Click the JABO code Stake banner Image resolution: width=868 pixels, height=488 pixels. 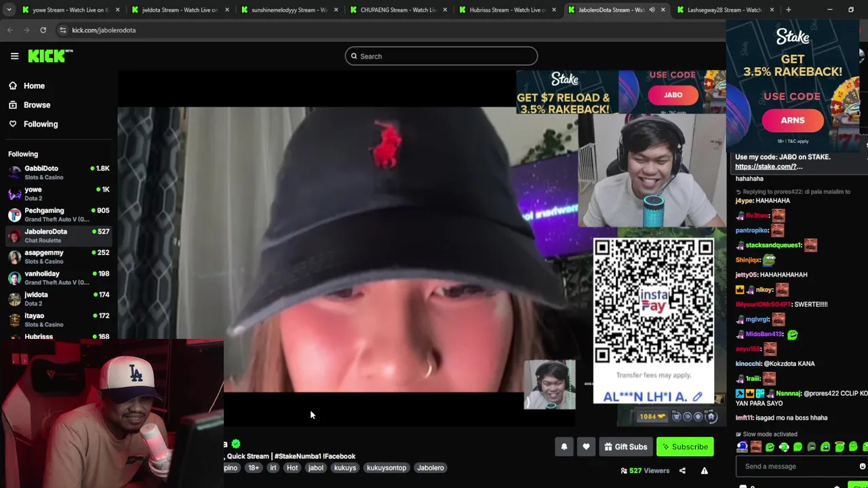coord(620,91)
